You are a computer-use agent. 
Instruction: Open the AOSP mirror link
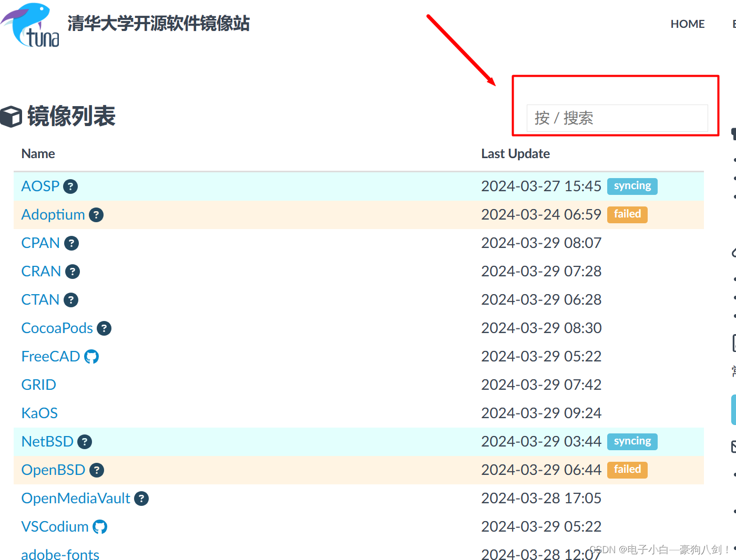pos(40,186)
